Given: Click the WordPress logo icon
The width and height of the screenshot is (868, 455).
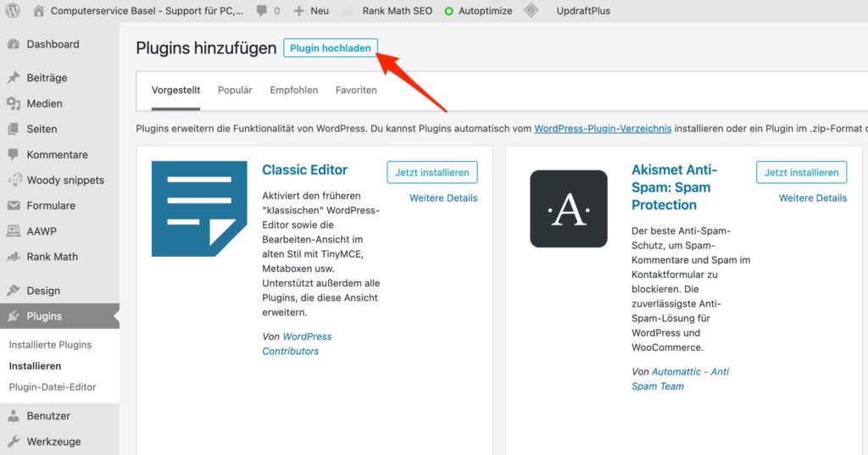Looking at the screenshot, I should coord(13,10).
